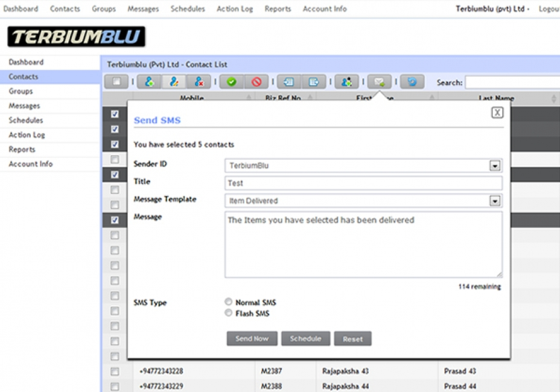Select the Flash SMS radio button

[228, 313]
